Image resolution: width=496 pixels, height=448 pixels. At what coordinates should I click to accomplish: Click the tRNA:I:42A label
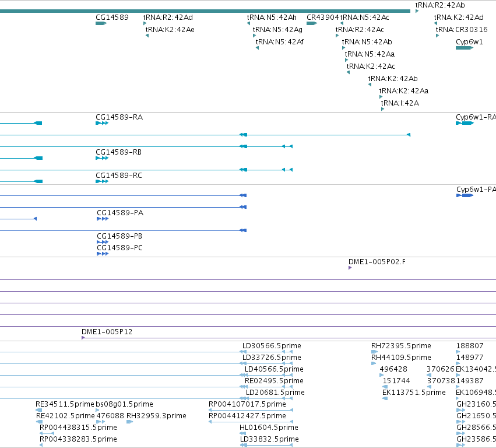point(400,103)
